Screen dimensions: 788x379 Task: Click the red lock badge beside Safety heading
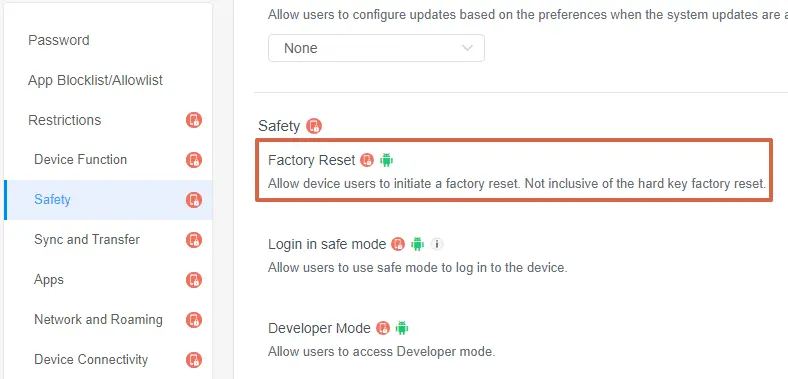coord(314,126)
